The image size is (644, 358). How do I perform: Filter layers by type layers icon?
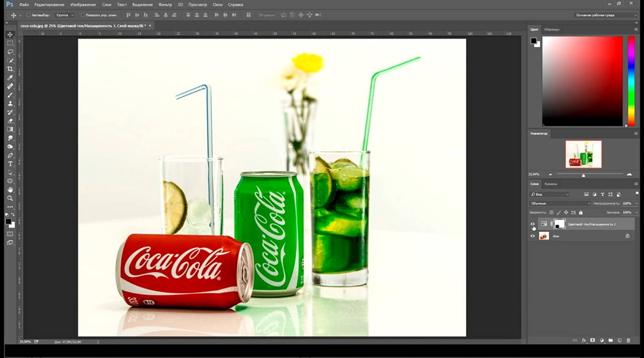(602, 194)
